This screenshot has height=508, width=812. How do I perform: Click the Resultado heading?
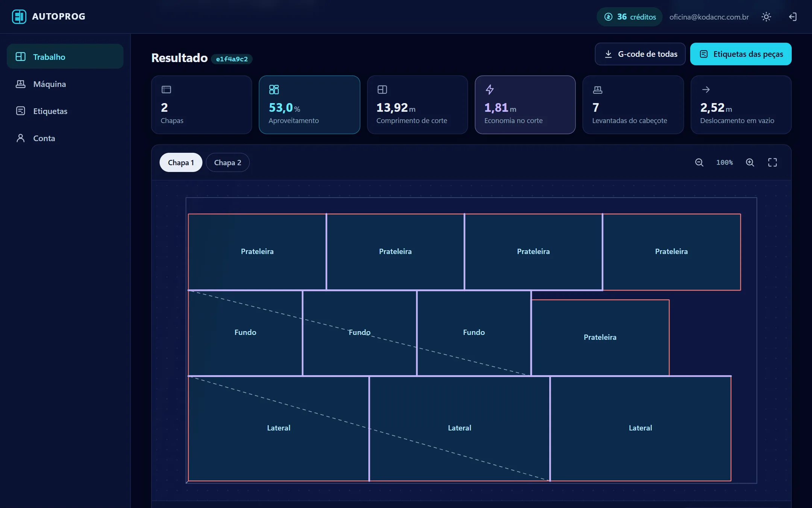click(179, 58)
